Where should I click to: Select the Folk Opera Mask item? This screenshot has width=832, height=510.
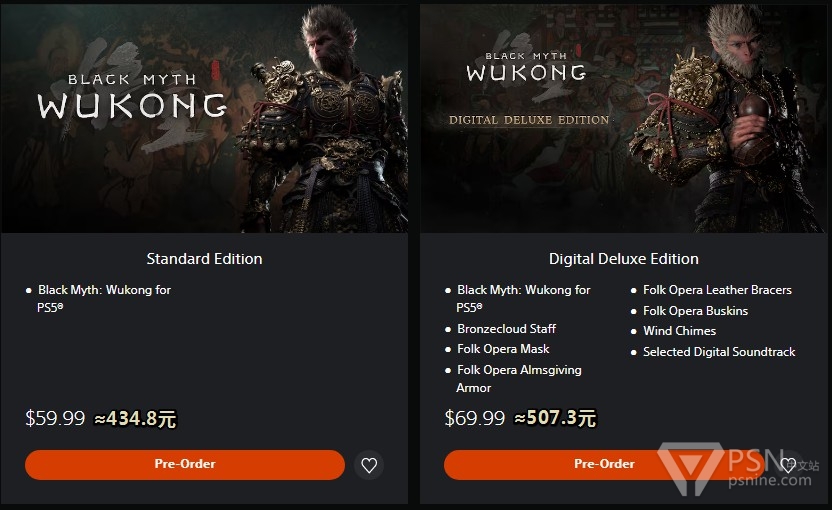click(503, 349)
